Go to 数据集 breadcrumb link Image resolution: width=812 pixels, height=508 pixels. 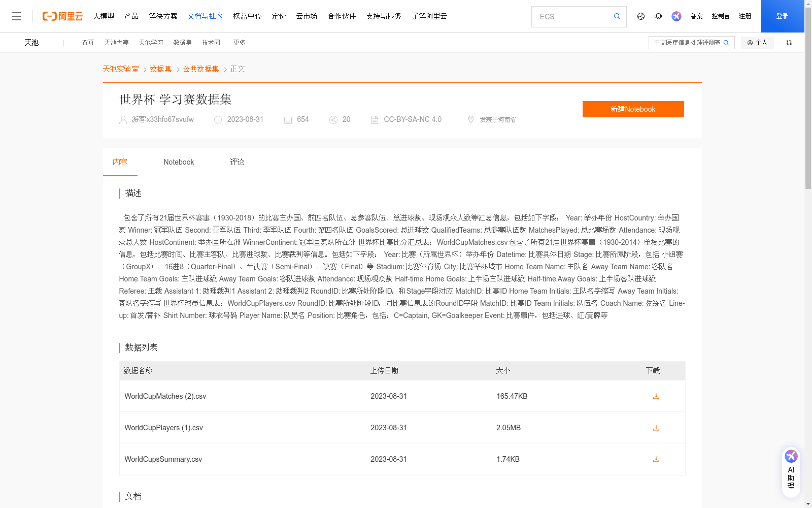coord(161,69)
